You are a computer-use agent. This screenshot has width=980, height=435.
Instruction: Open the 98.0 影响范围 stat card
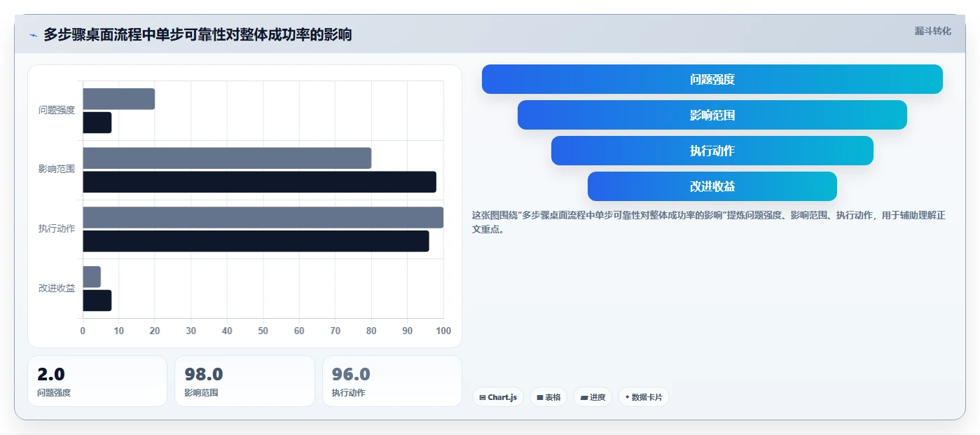[x=244, y=381]
